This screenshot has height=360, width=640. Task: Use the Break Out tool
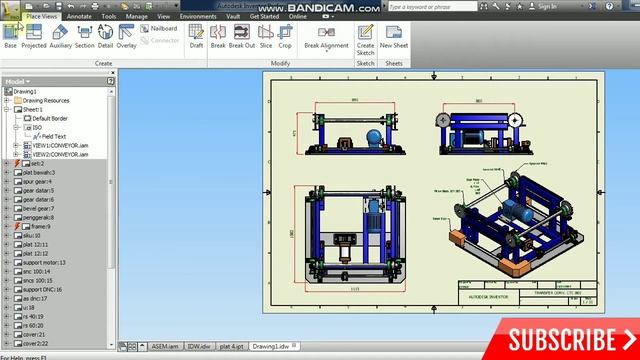pyautogui.click(x=242, y=37)
